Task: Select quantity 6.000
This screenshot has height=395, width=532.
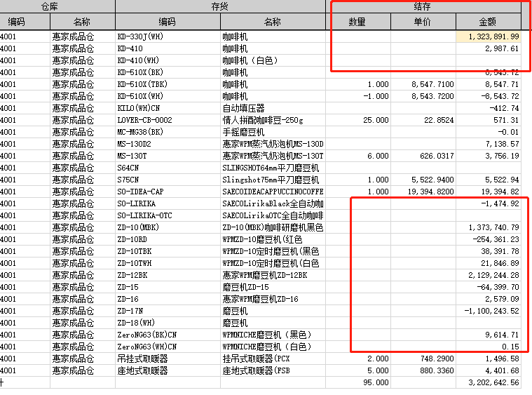Action: click(x=358, y=156)
